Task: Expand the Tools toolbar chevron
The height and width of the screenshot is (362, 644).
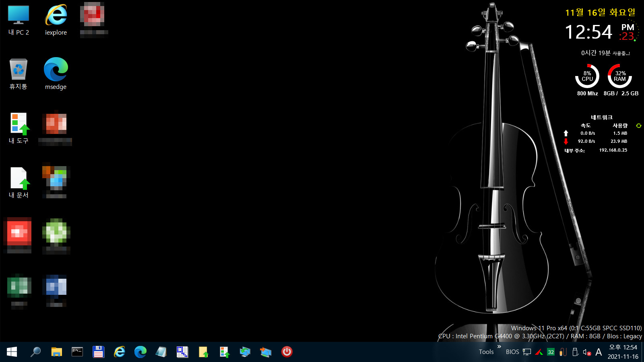Action: [499, 347]
